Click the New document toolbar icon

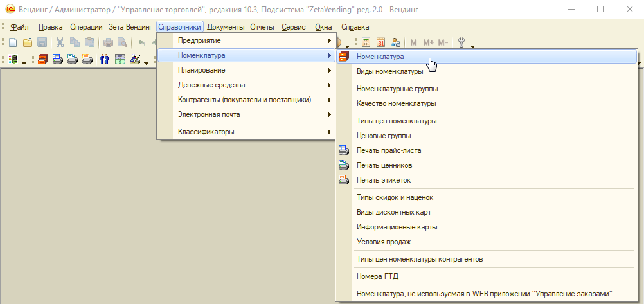[13, 42]
